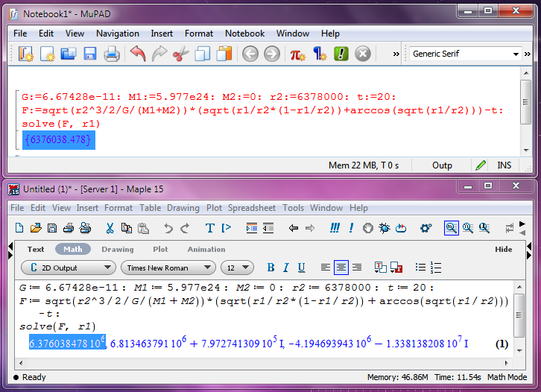The height and width of the screenshot is (392, 541).
Task: Click the scissors Cut icon in MuPAD
Action: [181, 54]
